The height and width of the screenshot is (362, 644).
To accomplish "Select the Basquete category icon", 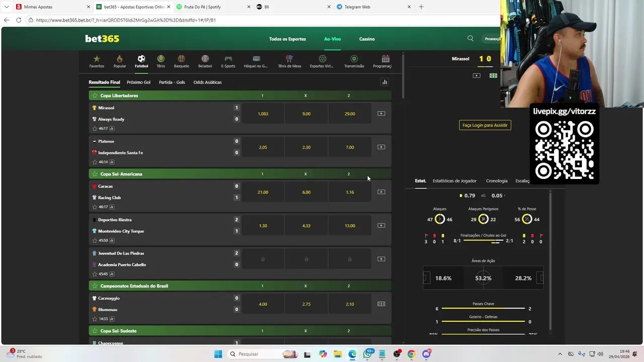I will tap(181, 62).
